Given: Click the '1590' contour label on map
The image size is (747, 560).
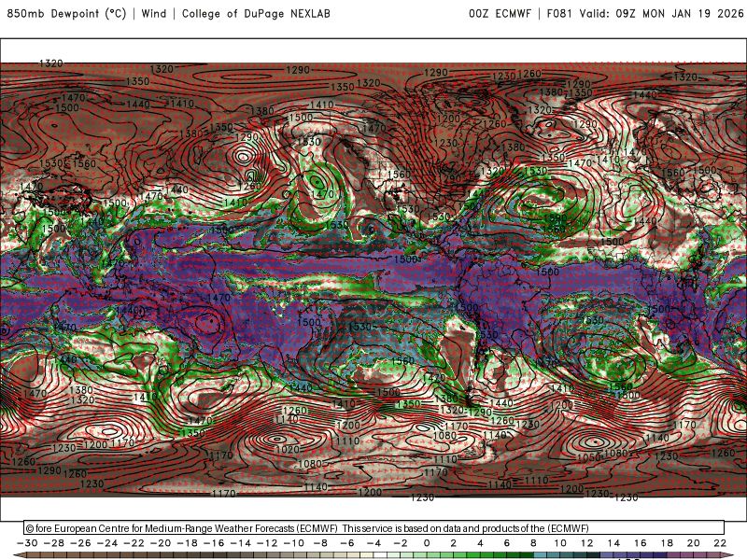Looking at the screenshot, I should coord(555,218).
